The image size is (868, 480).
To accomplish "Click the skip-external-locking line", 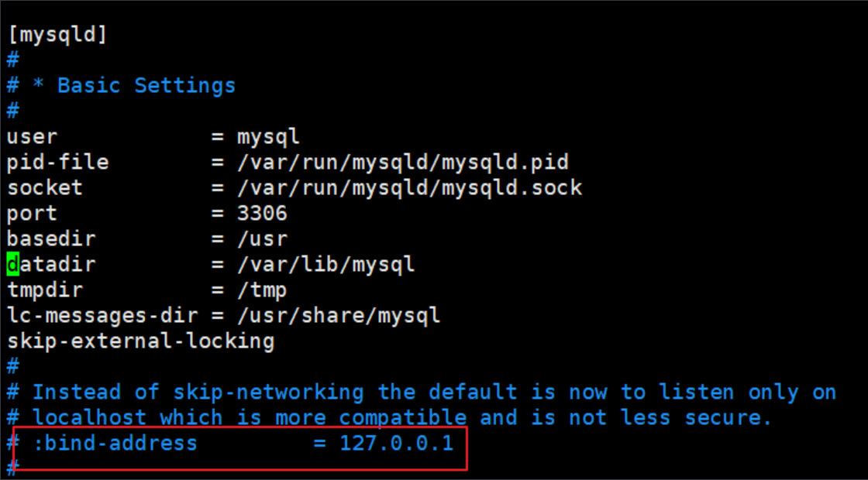I will [140, 341].
